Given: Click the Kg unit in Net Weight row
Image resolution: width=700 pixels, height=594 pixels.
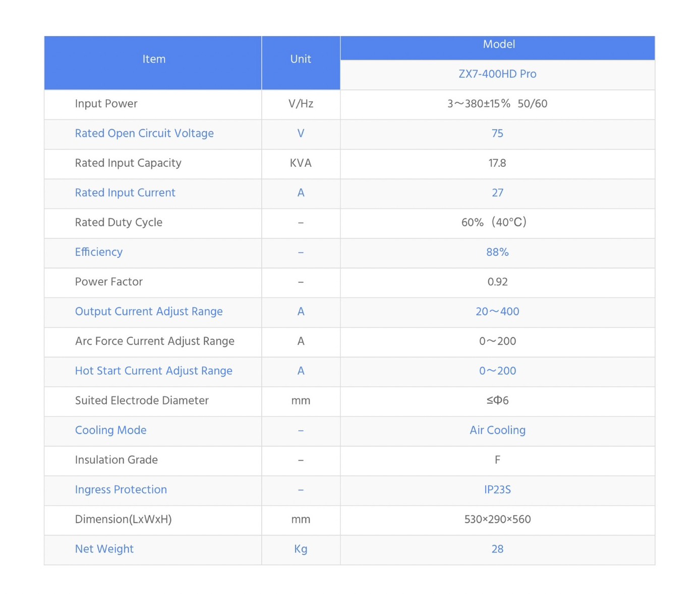Looking at the screenshot, I should point(301,549).
